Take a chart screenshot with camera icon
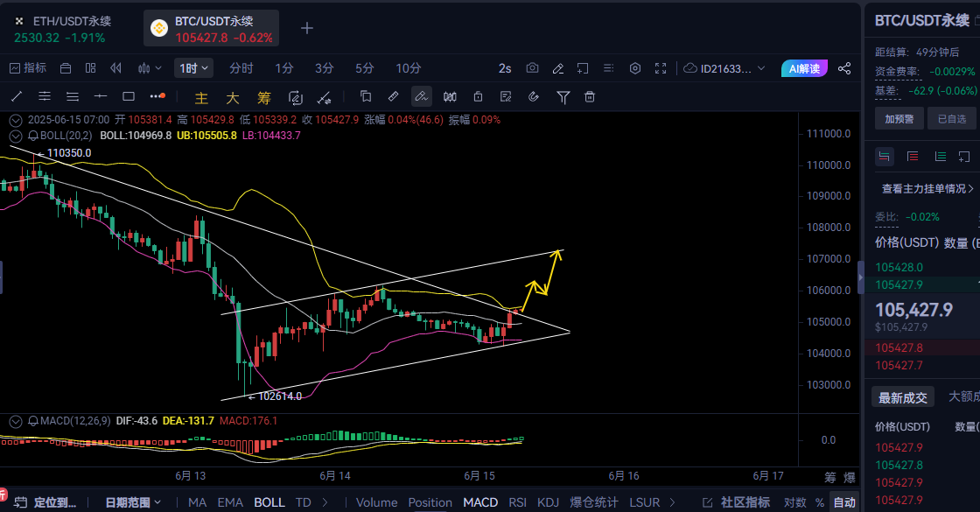The image size is (980, 512). 533,68
